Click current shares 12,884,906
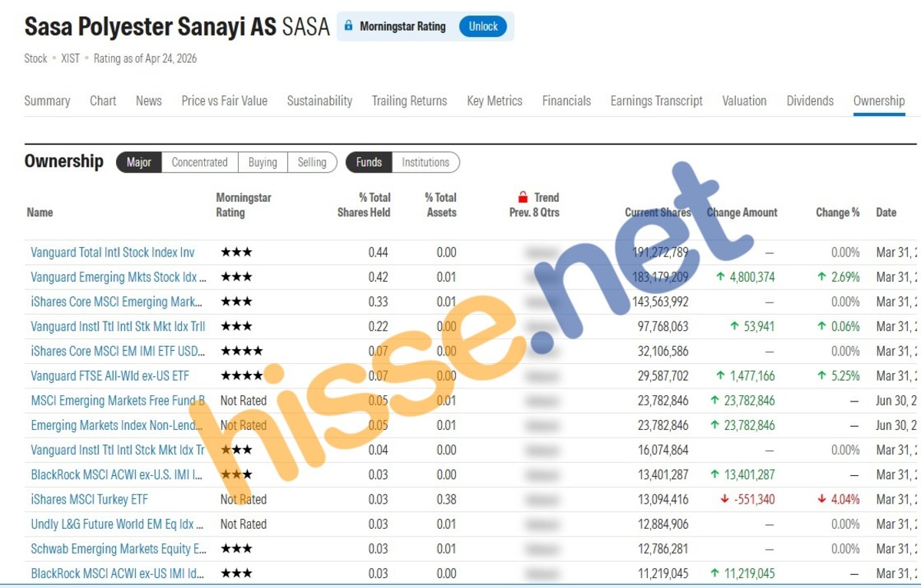This screenshot has height=588, width=921. (x=661, y=524)
